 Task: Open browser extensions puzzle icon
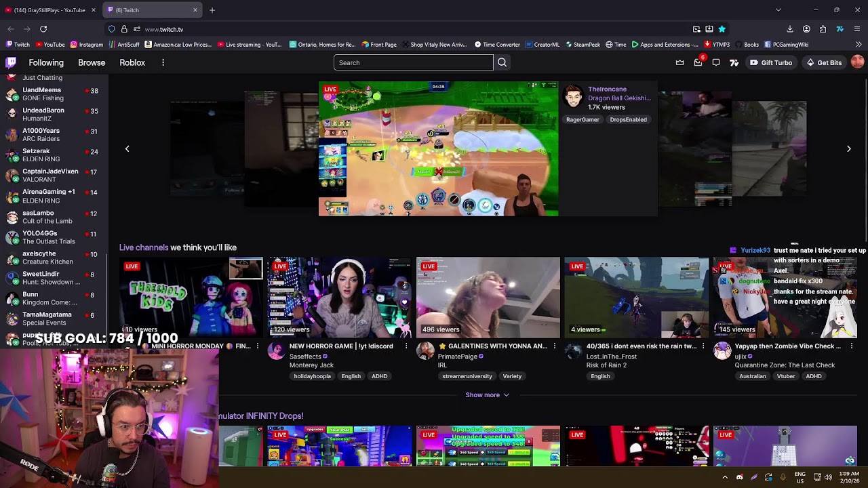823,29
